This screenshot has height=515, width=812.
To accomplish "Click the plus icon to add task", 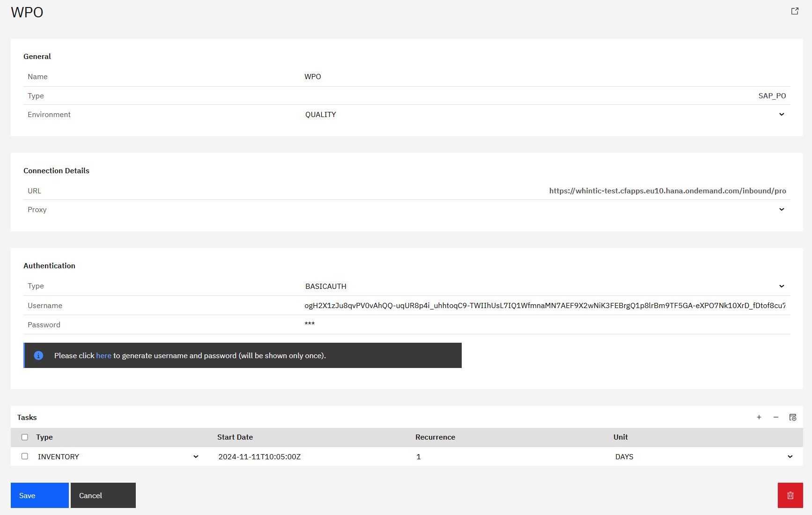I will tap(759, 417).
